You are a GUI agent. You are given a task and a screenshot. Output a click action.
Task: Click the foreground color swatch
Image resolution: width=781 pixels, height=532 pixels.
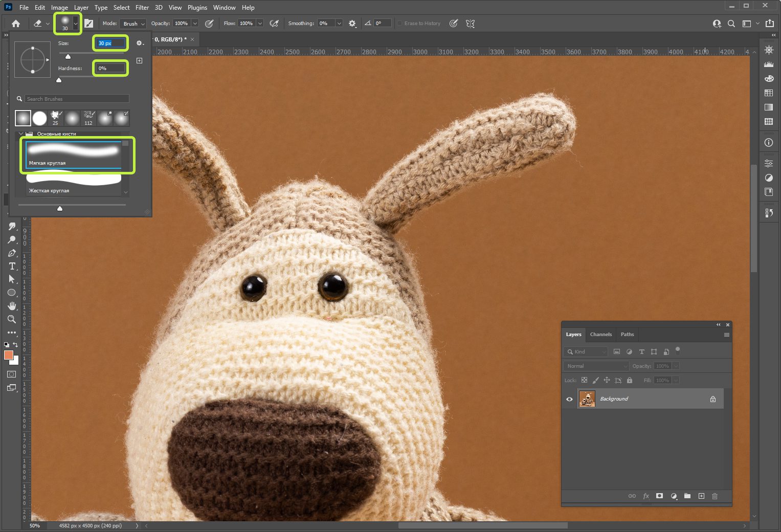tap(8, 355)
